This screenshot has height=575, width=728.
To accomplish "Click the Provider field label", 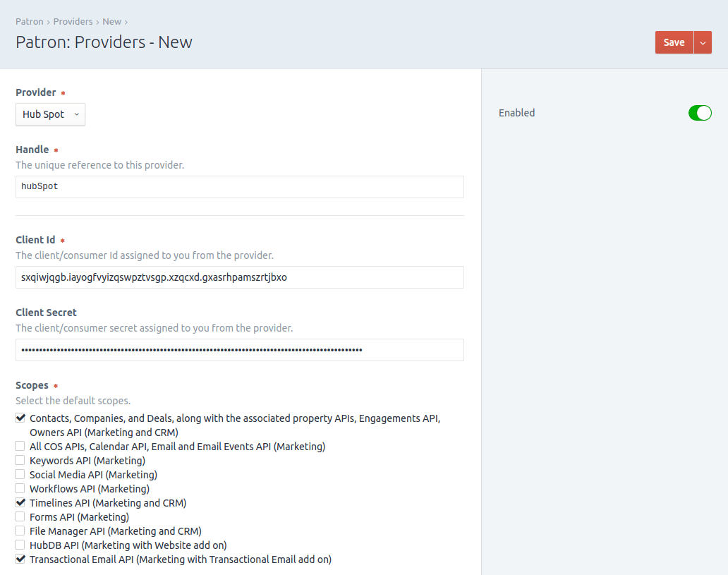I will point(36,92).
